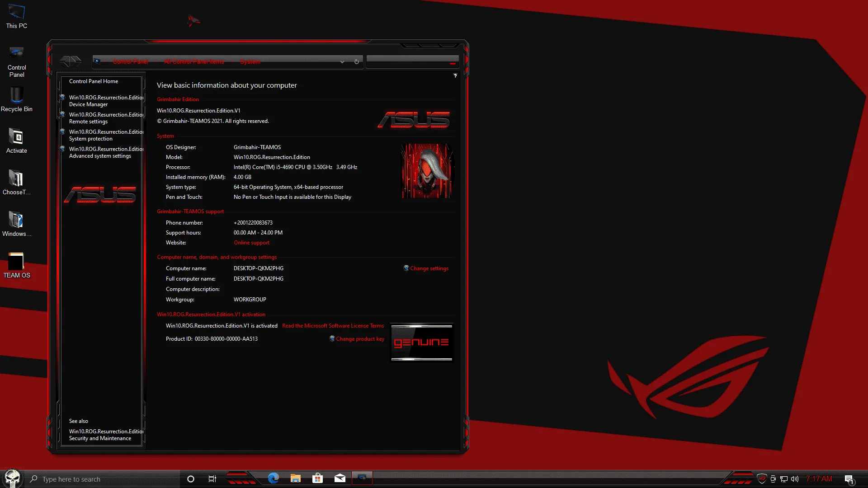
Task: Open the notification Action Center
Action: click(849, 479)
